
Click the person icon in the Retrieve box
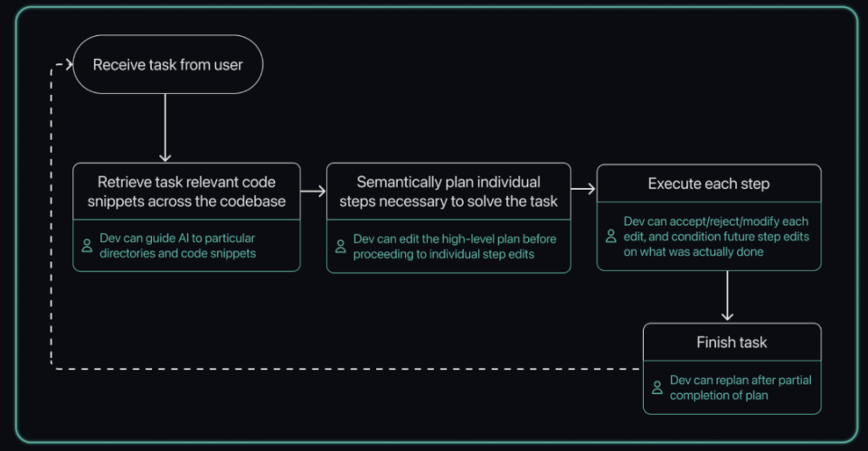[87, 245]
